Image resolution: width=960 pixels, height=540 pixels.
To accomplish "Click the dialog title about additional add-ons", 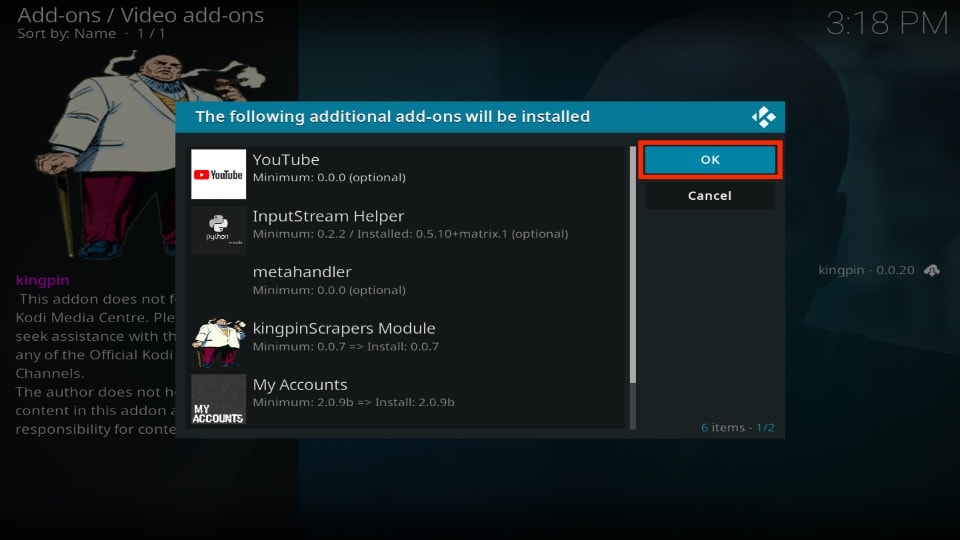I will (392, 116).
